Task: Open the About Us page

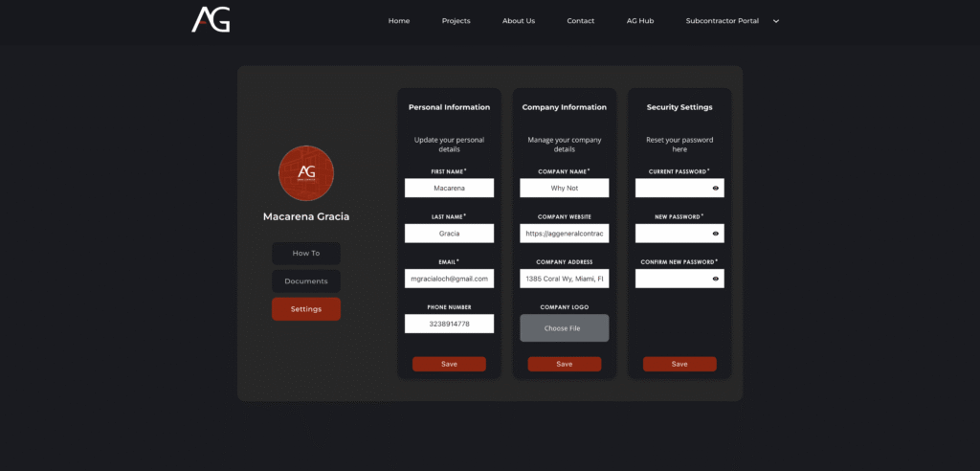Action: click(x=519, y=21)
